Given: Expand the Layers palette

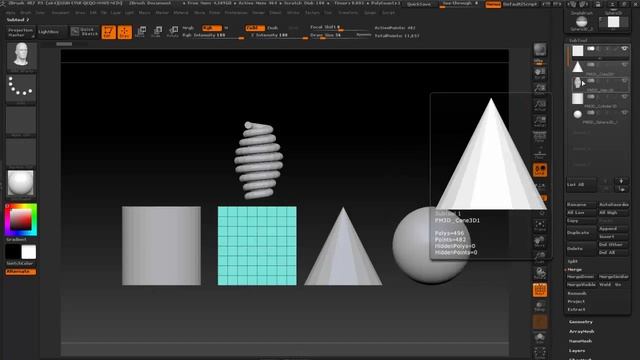Looking at the screenshot, I should [x=577, y=351].
